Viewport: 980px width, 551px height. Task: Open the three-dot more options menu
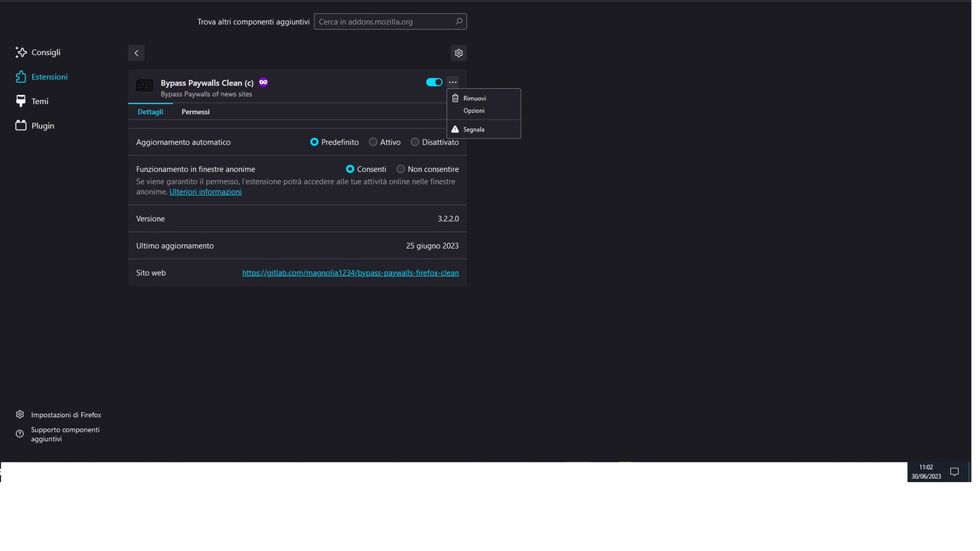[x=452, y=82]
